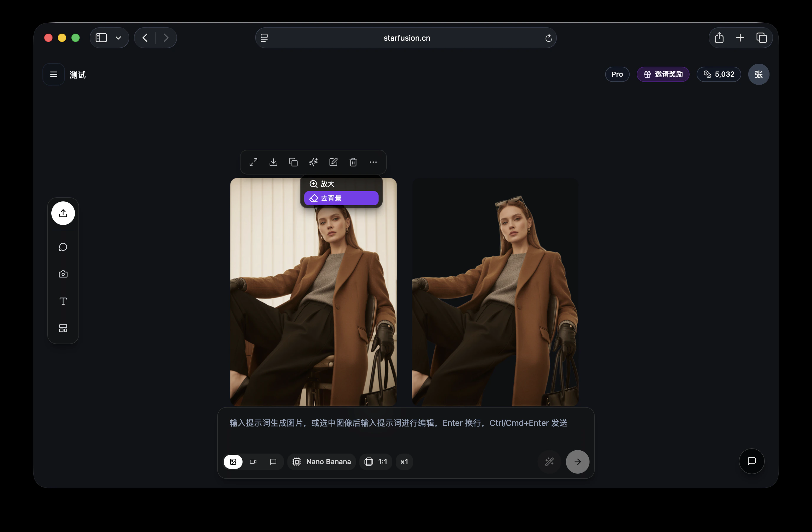Click the trash icon to delete image
Screen dimensions: 812x532
(x=353, y=162)
